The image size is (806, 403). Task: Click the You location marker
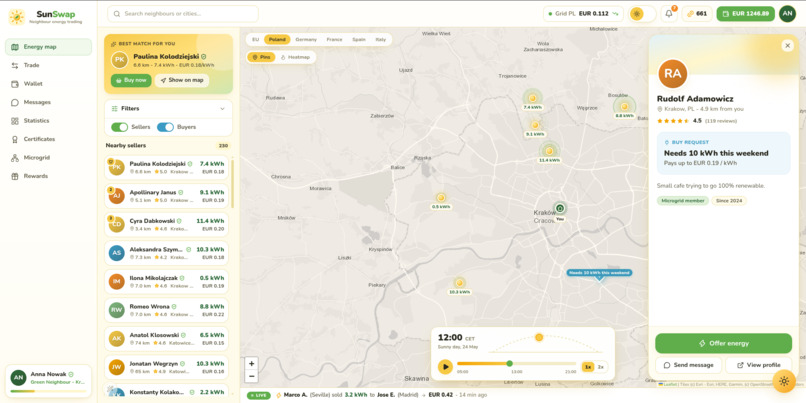click(x=560, y=209)
